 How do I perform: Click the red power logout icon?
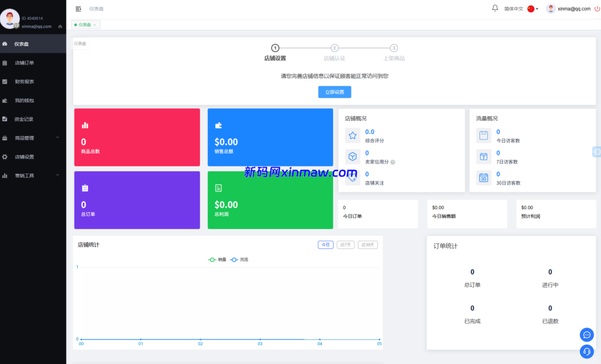tap(597, 8)
